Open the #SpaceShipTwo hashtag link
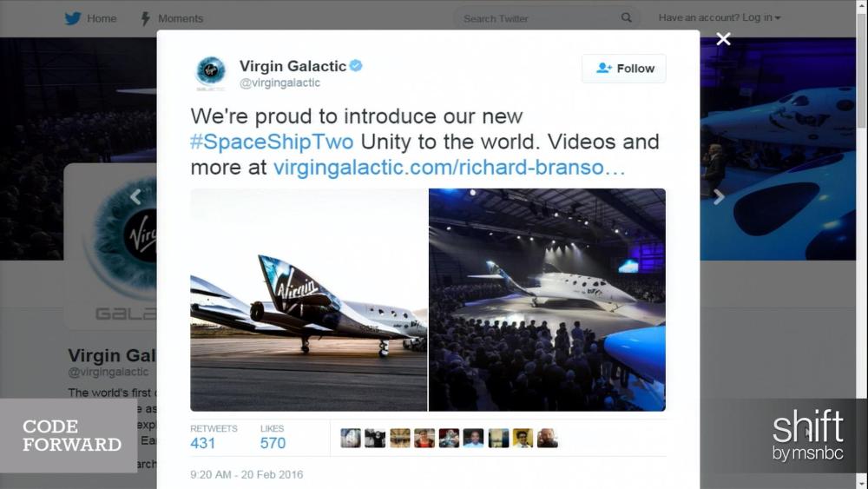 [272, 142]
